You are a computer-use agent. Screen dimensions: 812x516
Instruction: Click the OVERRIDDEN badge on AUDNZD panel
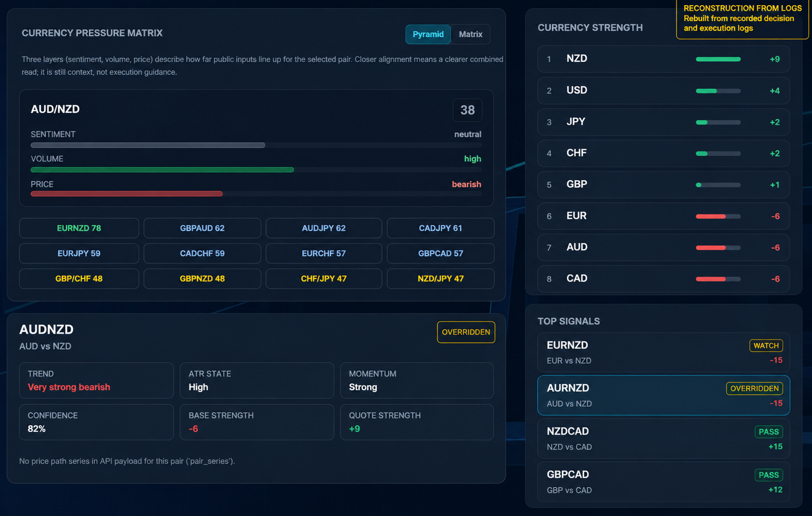466,332
